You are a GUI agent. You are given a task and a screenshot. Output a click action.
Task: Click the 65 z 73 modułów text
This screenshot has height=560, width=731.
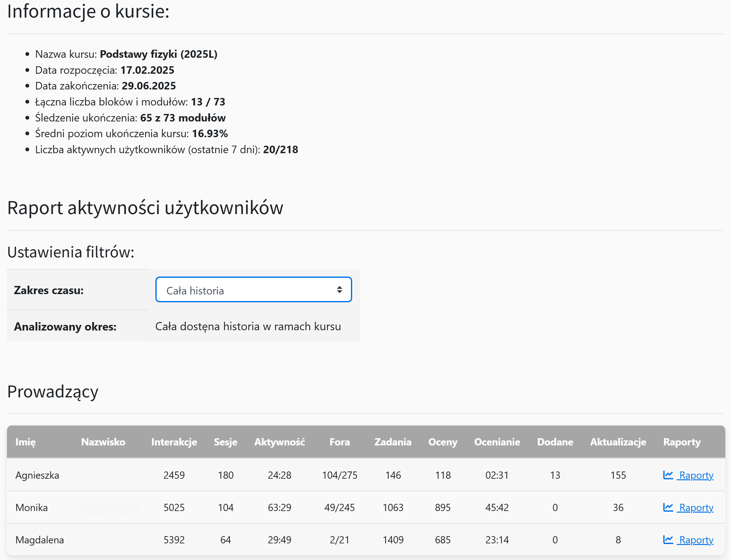coord(183,118)
